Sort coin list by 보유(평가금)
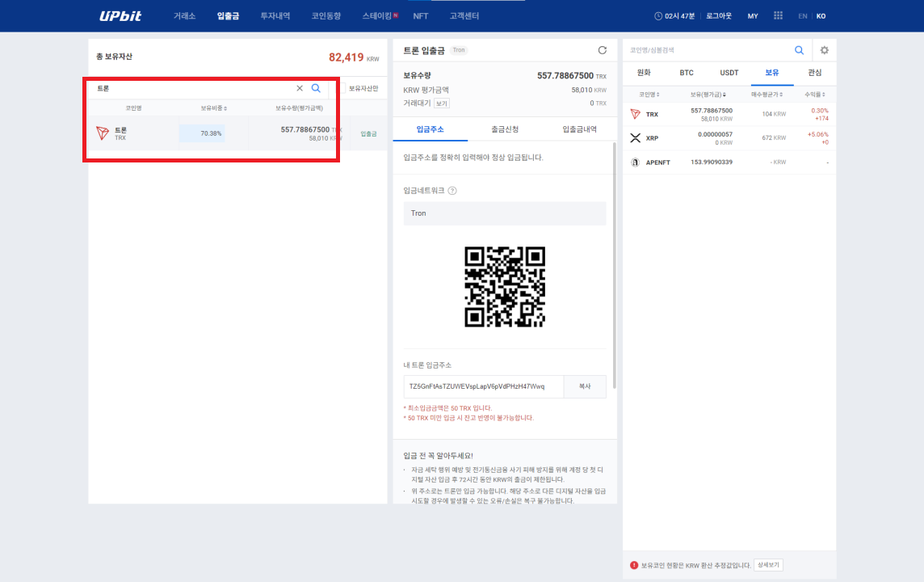The width and height of the screenshot is (924, 582). (708, 95)
